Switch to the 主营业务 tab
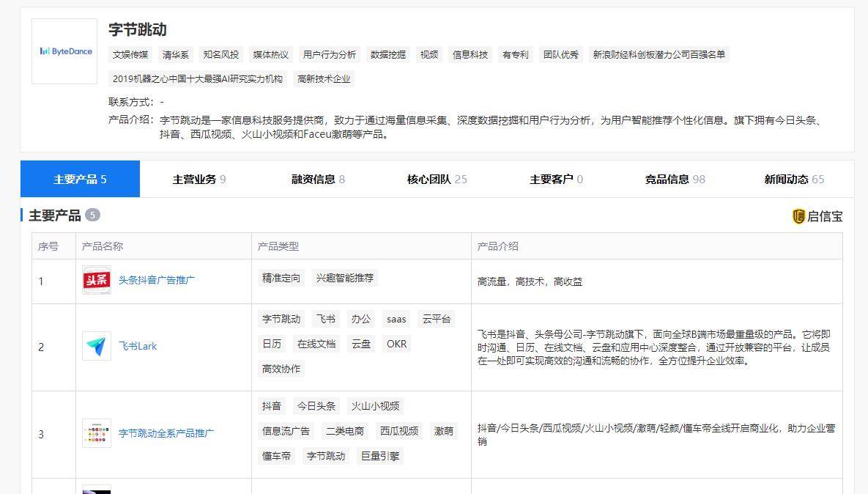Viewport: 868px width, 494px height. 199,180
